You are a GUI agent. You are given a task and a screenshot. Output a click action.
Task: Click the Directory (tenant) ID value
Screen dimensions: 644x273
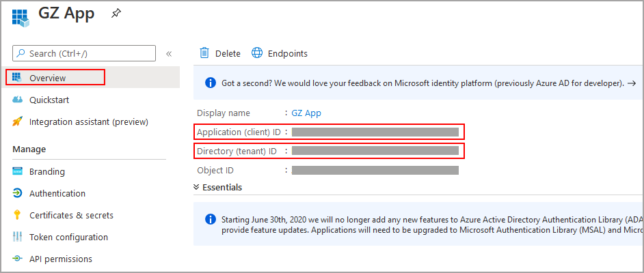point(375,151)
